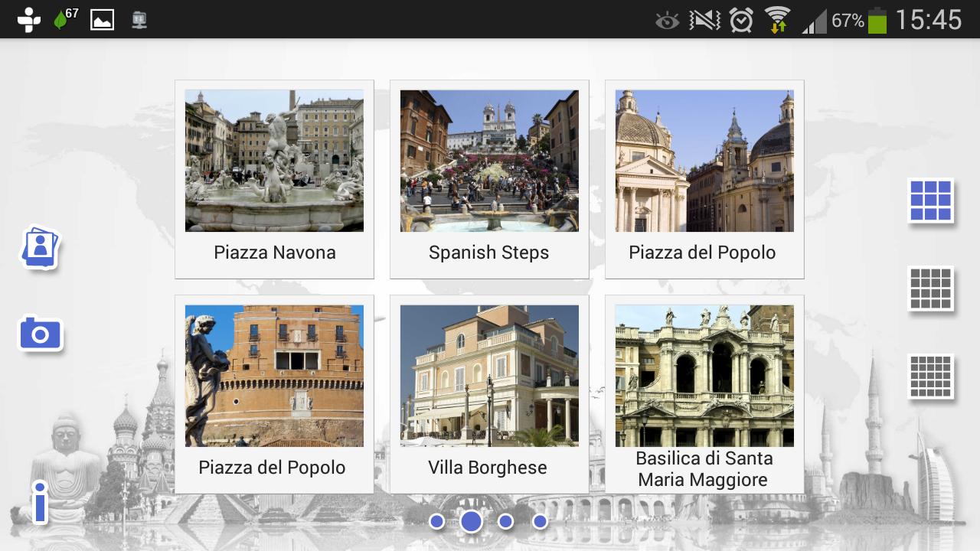The image size is (980, 551).
Task: Open the photo album icon
Action: pos(39,247)
